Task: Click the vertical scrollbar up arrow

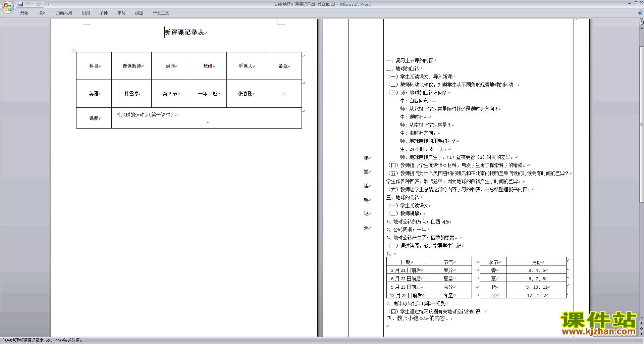Action: pyautogui.click(x=641, y=28)
